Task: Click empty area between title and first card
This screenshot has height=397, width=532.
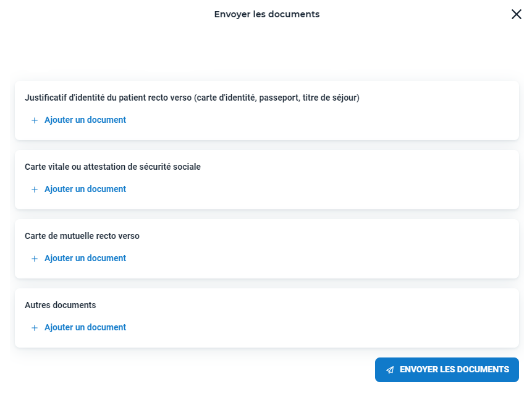Action: 267,51
